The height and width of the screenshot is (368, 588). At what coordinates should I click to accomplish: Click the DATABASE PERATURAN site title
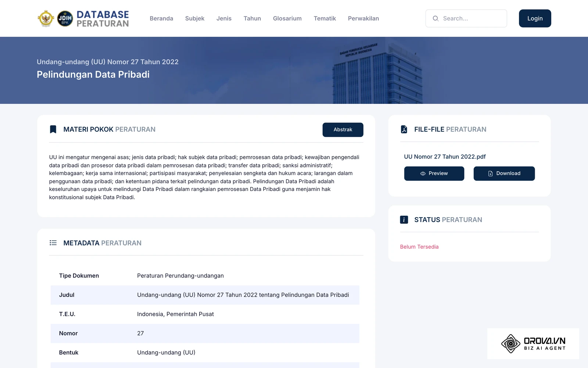coord(103,19)
